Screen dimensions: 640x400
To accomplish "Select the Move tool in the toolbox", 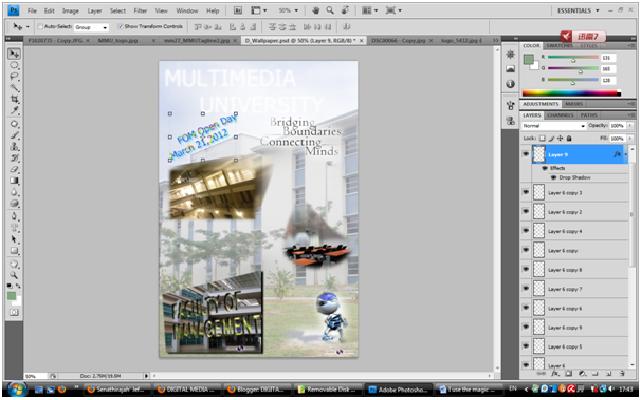I will (14, 53).
